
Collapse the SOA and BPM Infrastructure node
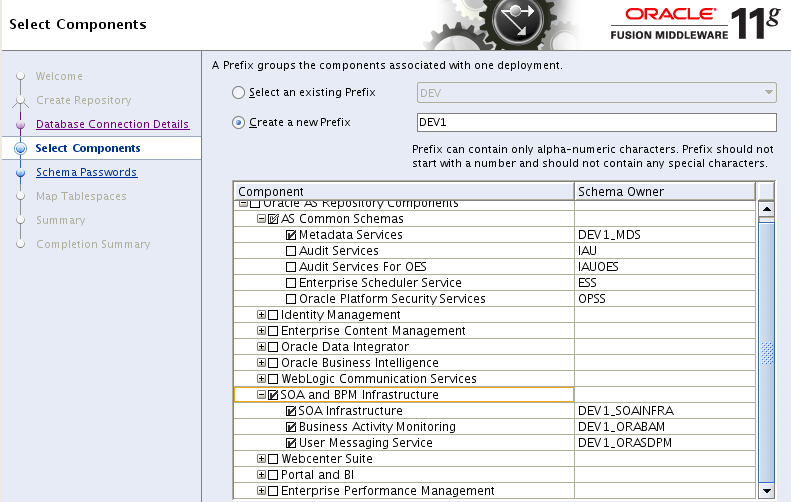[x=262, y=395]
